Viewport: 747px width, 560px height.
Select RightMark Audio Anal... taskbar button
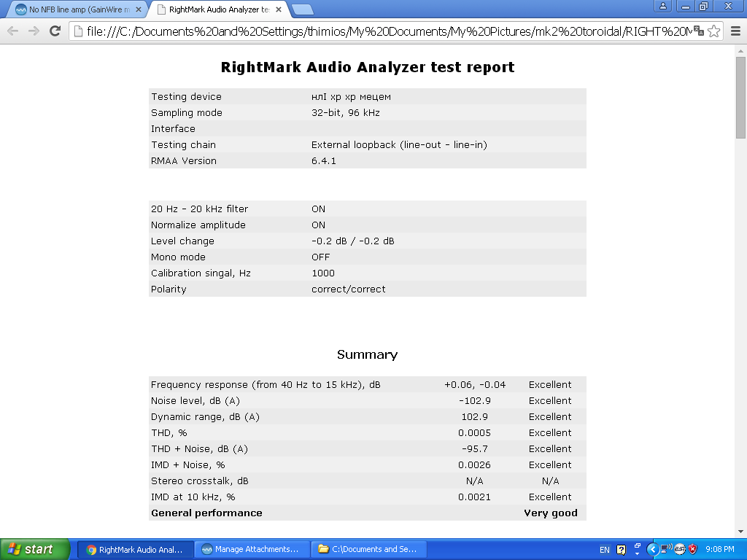pyautogui.click(x=135, y=550)
